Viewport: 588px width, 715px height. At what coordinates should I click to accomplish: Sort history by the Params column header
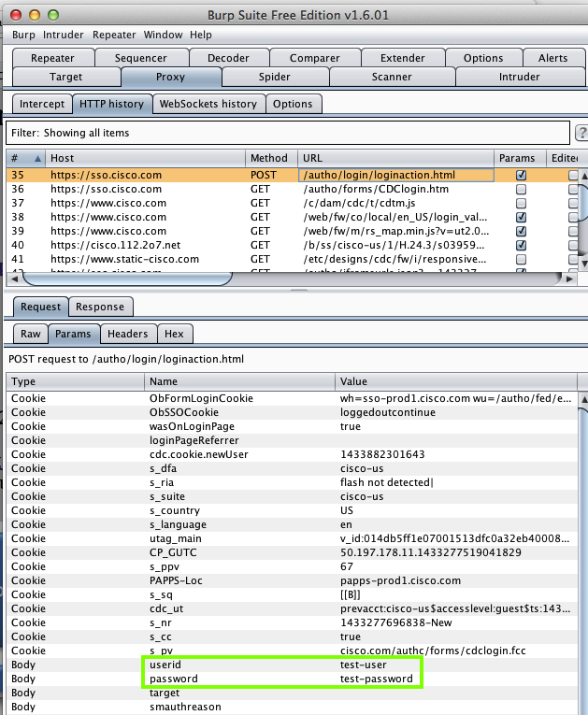click(x=521, y=158)
